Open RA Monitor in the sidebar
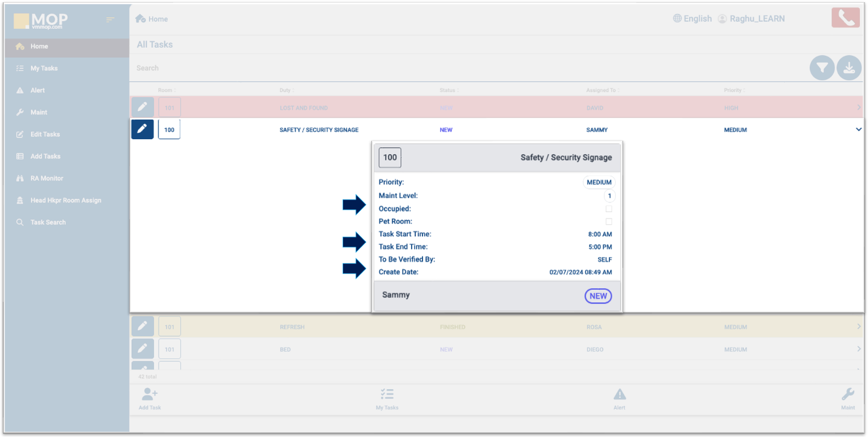The image size is (868, 437). (x=47, y=178)
